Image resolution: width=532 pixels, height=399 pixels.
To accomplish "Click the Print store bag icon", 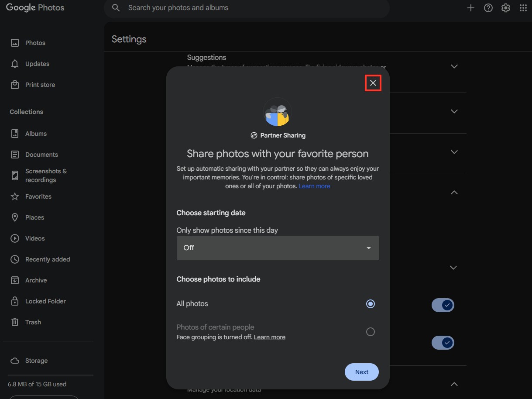I will tap(15, 85).
